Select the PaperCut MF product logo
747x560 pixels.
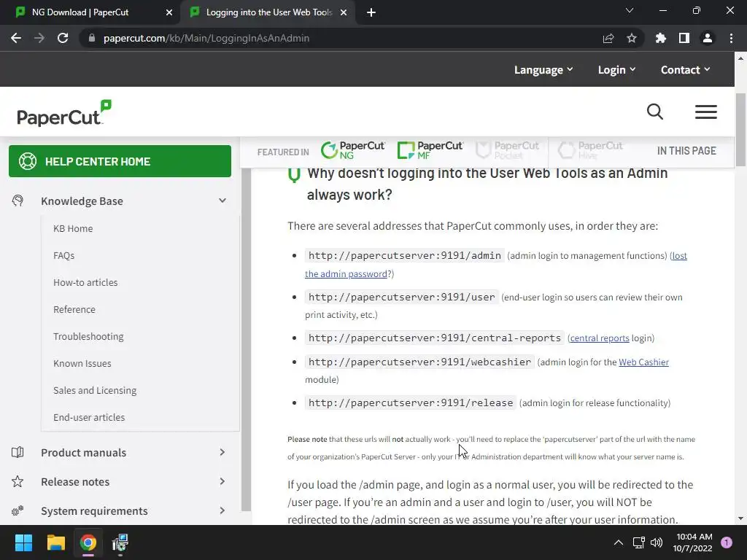coord(430,150)
